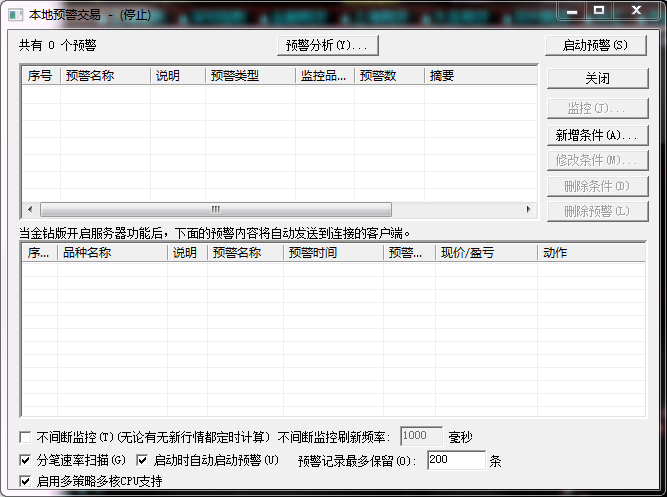Click the refresh rate field showing 1000

click(421, 436)
